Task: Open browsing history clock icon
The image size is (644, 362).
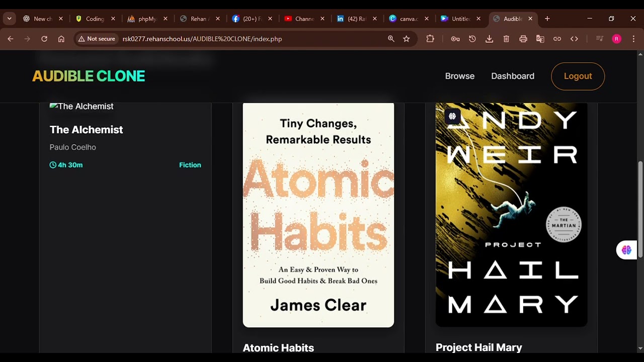Action: tap(472, 39)
